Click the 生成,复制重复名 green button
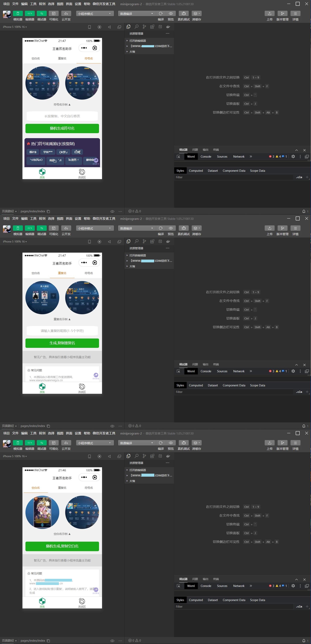The image size is (311, 644). click(62, 343)
